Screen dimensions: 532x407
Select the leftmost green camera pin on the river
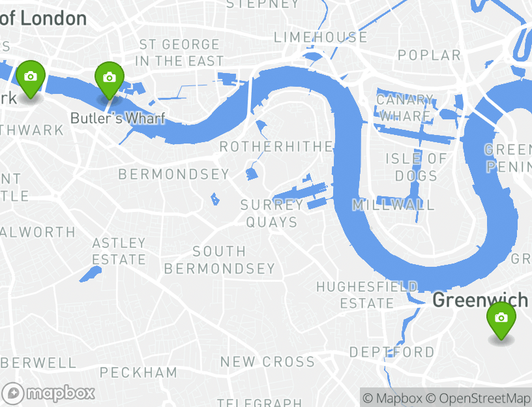31,80
